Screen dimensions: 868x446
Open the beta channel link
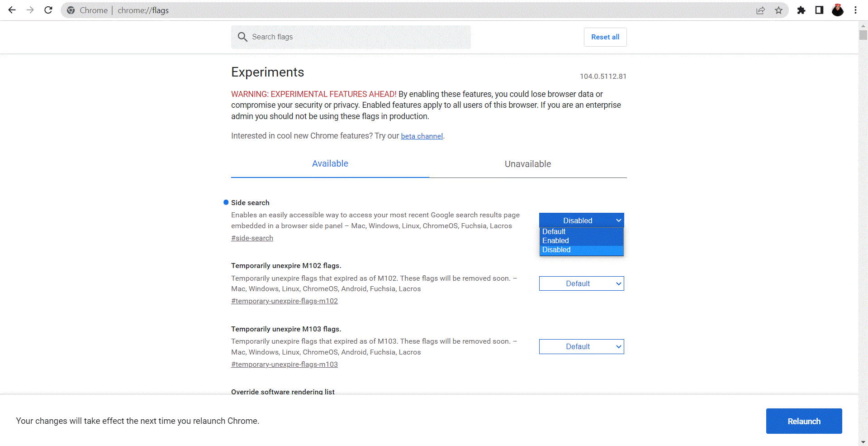(422, 136)
